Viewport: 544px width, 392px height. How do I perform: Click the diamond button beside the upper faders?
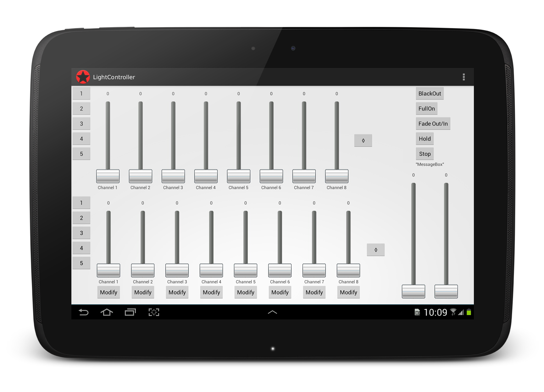tap(363, 141)
